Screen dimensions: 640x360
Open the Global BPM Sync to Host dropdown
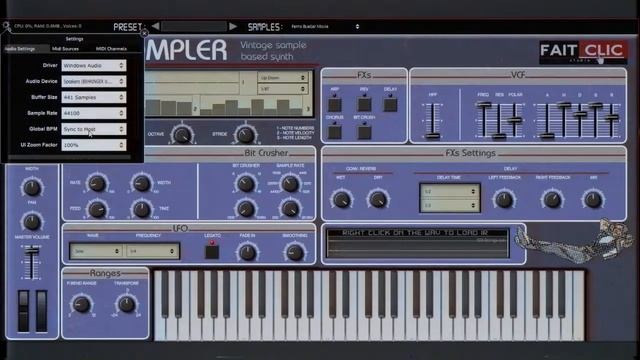coord(93,129)
